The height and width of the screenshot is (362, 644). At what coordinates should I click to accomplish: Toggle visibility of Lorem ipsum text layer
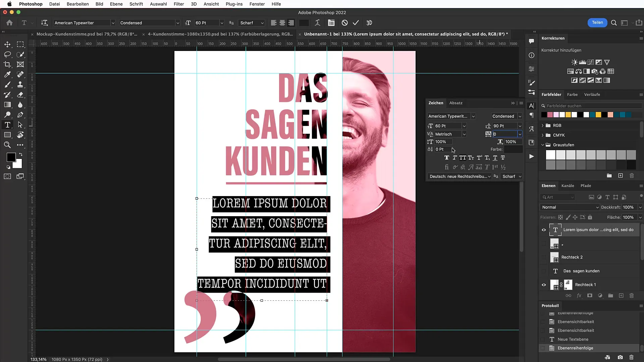544,229
